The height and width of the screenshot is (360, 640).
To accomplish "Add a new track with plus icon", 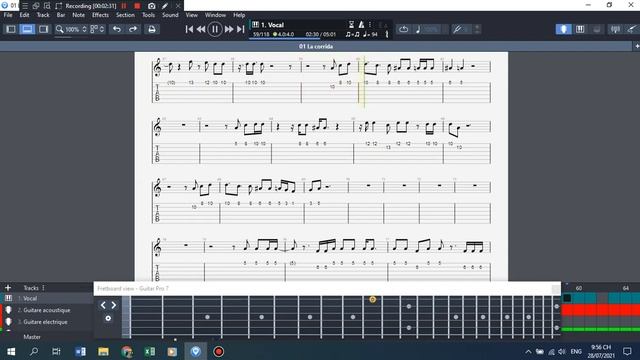I will pyautogui.click(x=8, y=288).
